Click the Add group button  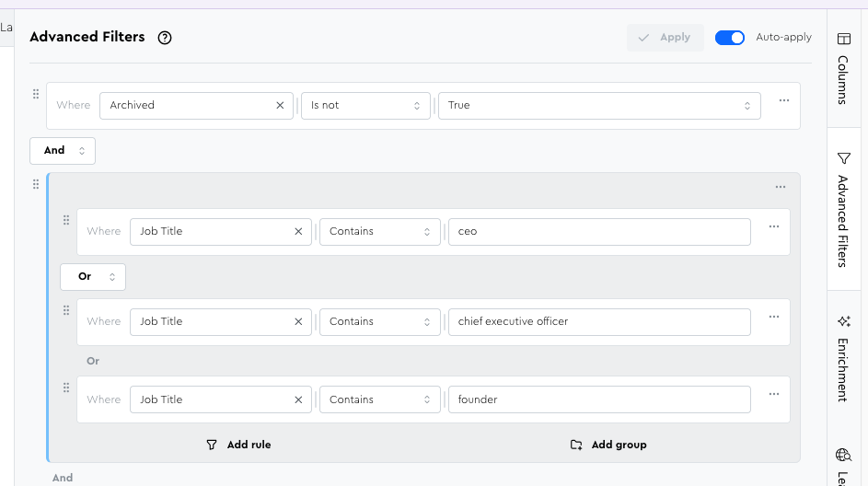click(608, 445)
